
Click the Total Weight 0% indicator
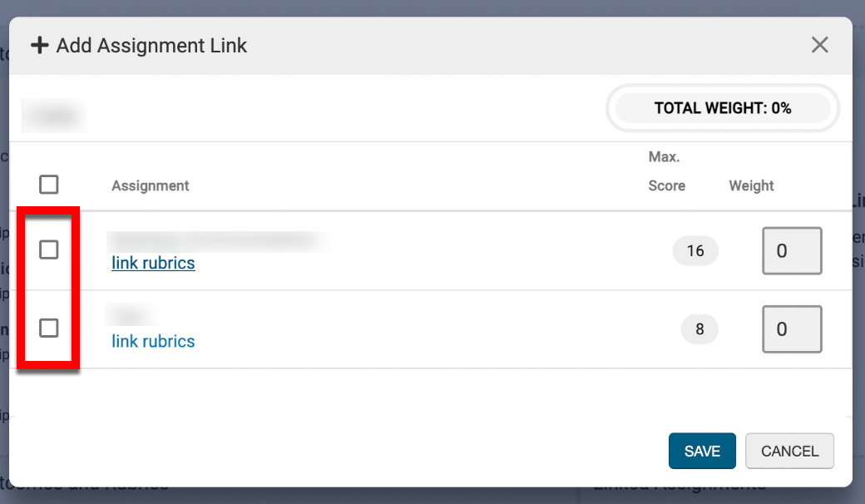click(x=722, y=108)
